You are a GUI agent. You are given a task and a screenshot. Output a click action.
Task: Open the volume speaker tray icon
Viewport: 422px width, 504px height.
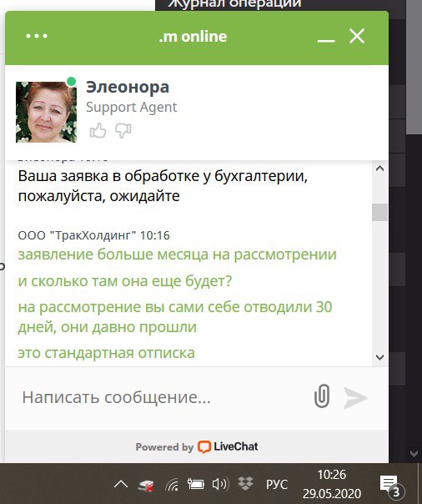[x=220, y=484]
